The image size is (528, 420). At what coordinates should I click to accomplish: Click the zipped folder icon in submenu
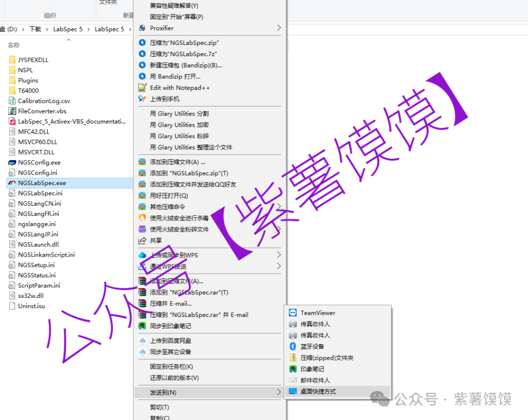click(x=293, y=358)
